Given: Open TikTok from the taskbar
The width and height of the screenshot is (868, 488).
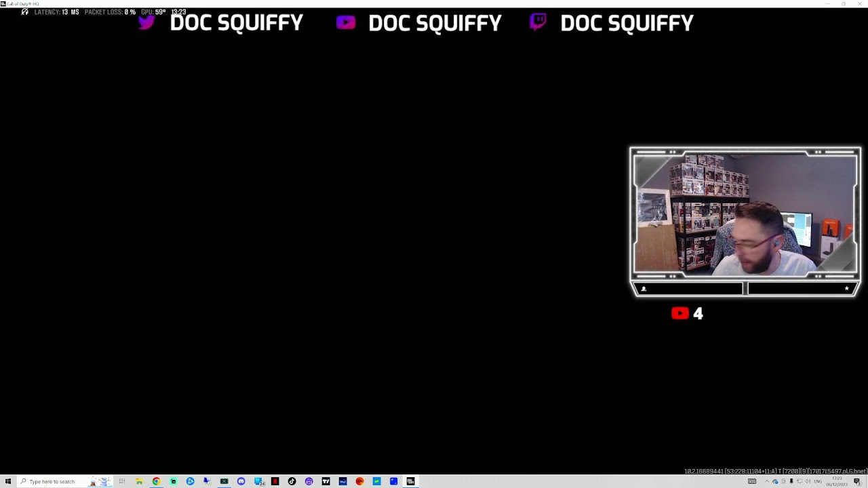Looking at the screenshot, I should pos(292,481).
